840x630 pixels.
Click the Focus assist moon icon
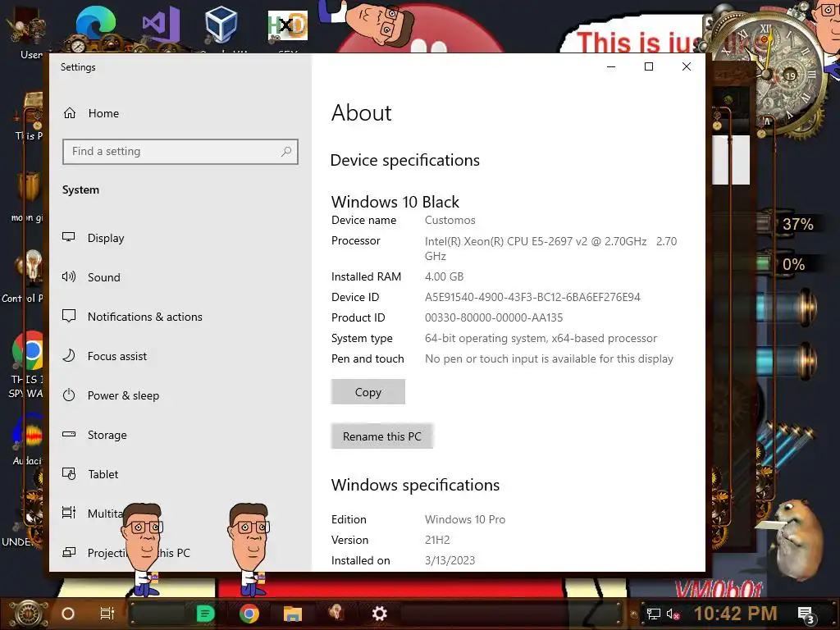pyautogui.click(x=69, y=355)
